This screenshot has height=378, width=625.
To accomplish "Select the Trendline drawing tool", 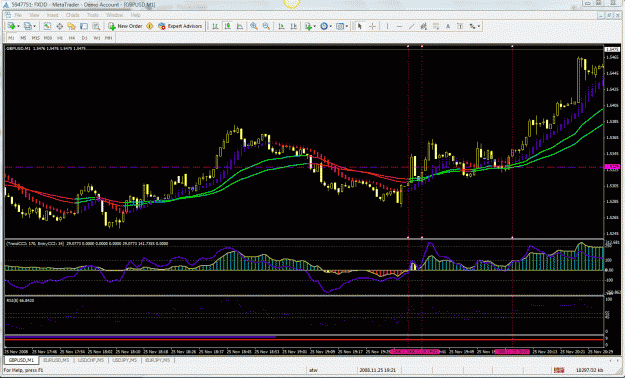I will (x=411, y=26).
